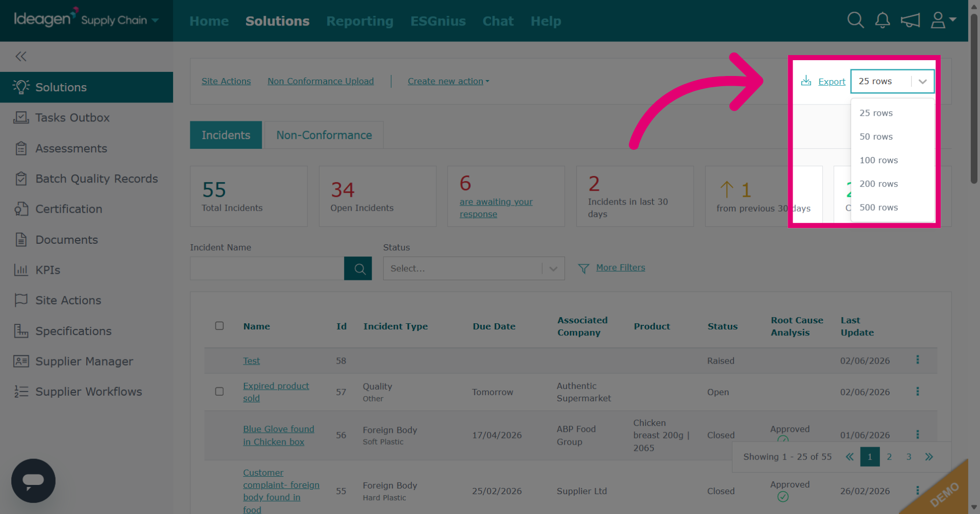
Task: Open Reporting in top navigation
Action: [x=360, y=21]
